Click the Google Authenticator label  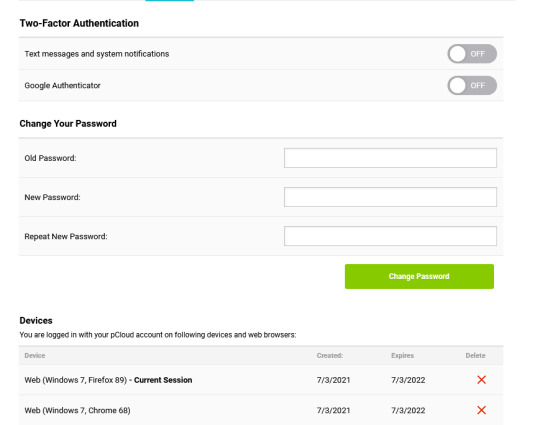point(62,85)
